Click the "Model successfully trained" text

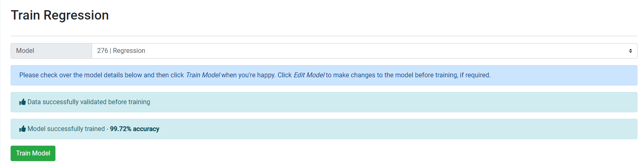coord(66,129)
